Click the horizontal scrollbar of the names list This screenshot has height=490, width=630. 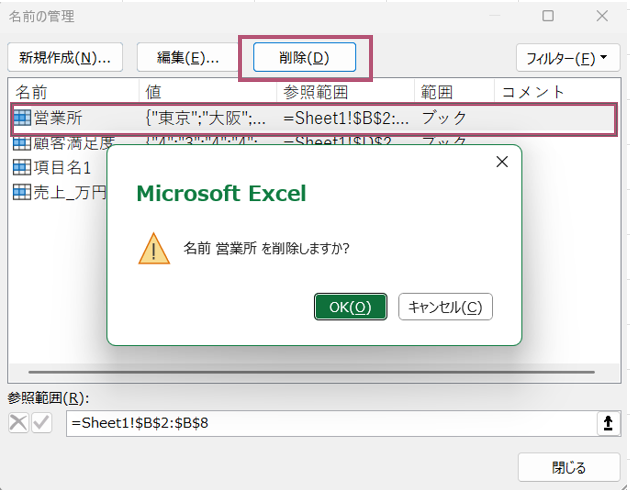pyautogui.click(x=311, y=372)
